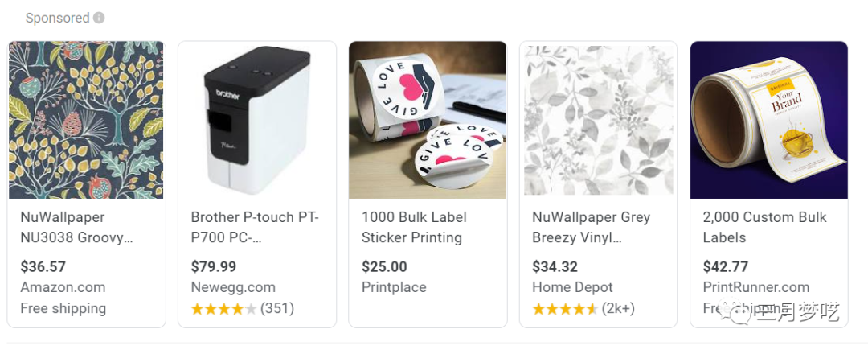This screenshot has height=350, width=868.
Task: Click the $25.00 sticker printing price
Action: [x=384, y=266]
